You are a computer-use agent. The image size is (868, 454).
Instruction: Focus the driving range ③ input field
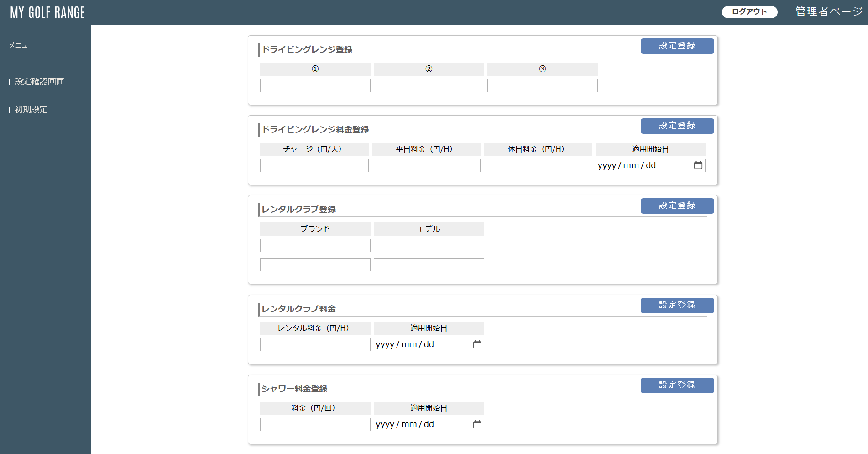[x=542, y=86]
